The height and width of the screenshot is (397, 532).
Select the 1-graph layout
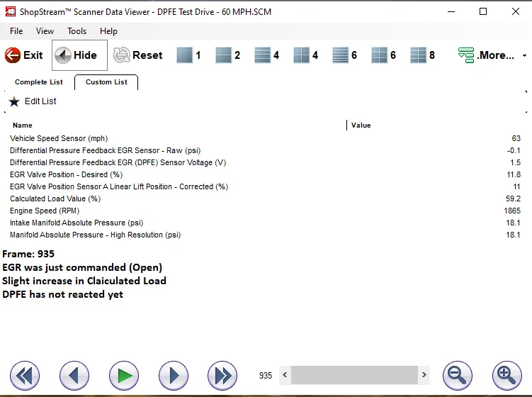[189, 55]
